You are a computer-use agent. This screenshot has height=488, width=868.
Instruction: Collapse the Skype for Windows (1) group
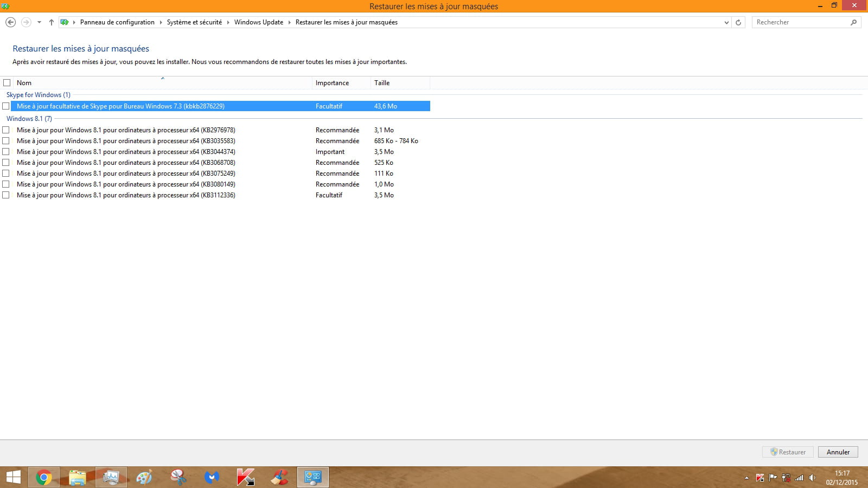click(39, 95)
